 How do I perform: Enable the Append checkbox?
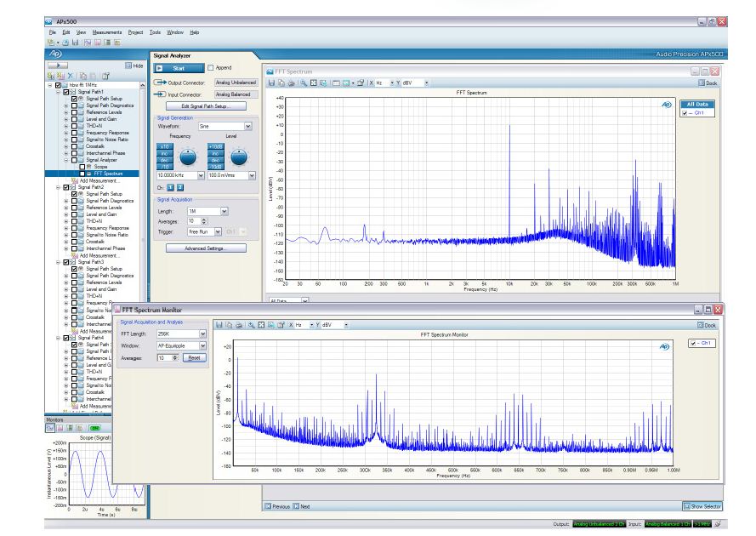click(211, 68)
